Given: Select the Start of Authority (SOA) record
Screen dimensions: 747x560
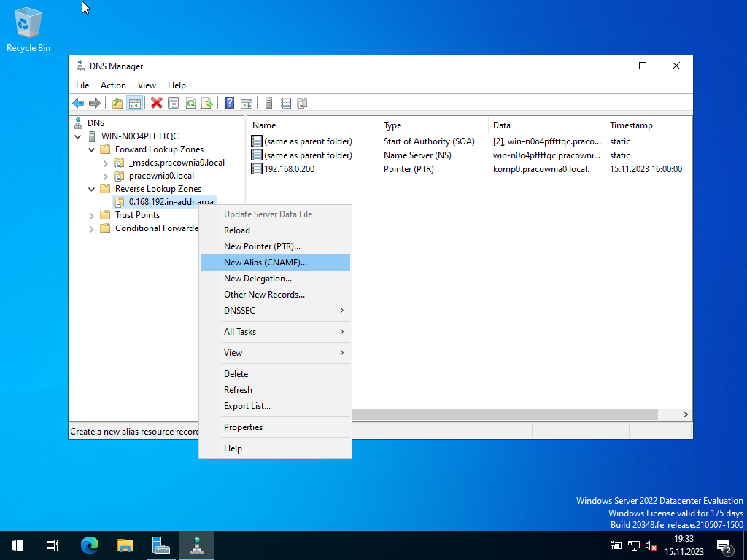Looking at the screenshot, I should pyautogui.click(x=469, y=141).
